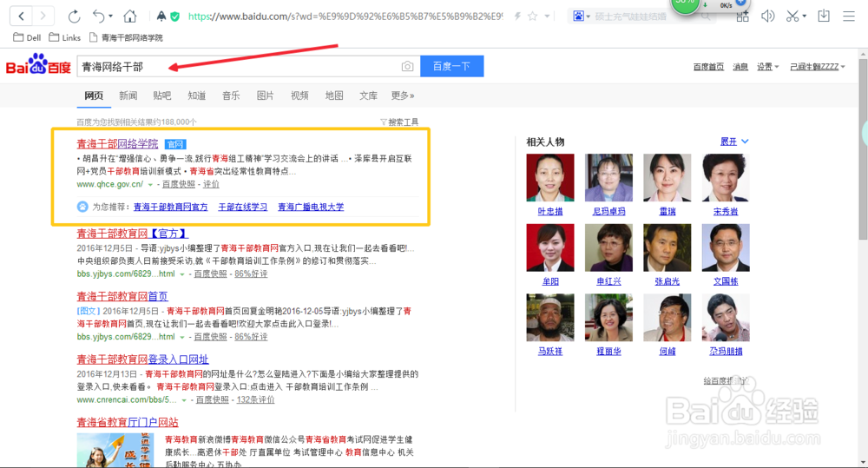
Task: Click the browser forward arrow
Action: tap(43, 16)
